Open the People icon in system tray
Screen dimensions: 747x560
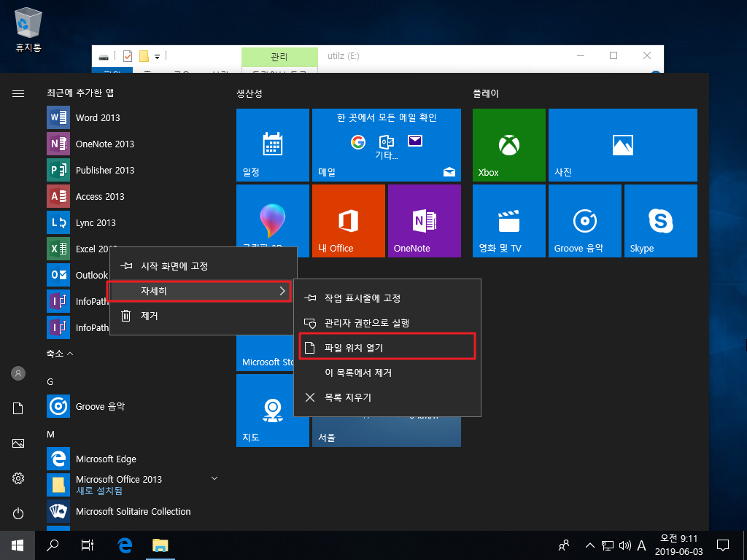point(564,545)
